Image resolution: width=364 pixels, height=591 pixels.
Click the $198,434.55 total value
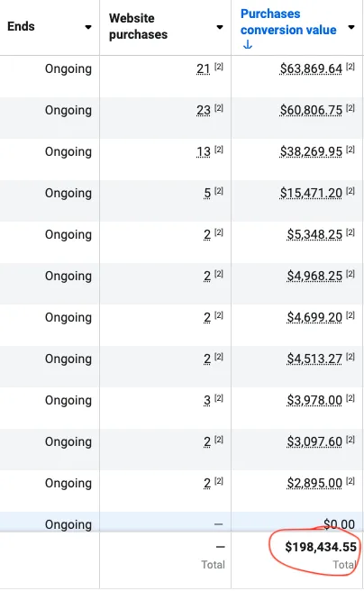[321, 547]
